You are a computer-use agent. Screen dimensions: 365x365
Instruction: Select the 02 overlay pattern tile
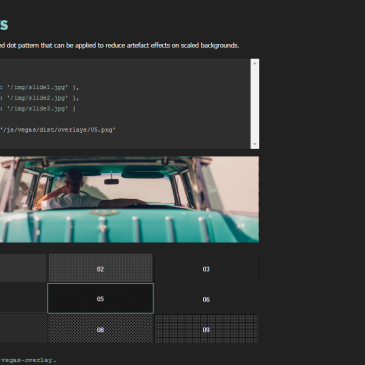click(x=100, y=268)
